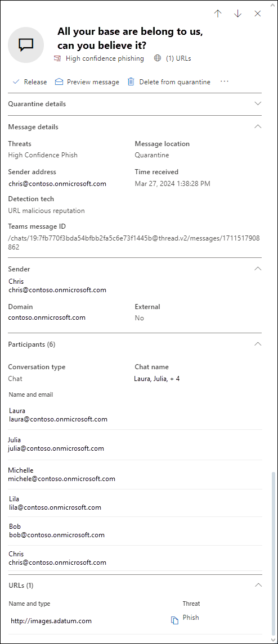Click the High confidence phishing icon
This screenshot has width=278, height=644.
57,58
